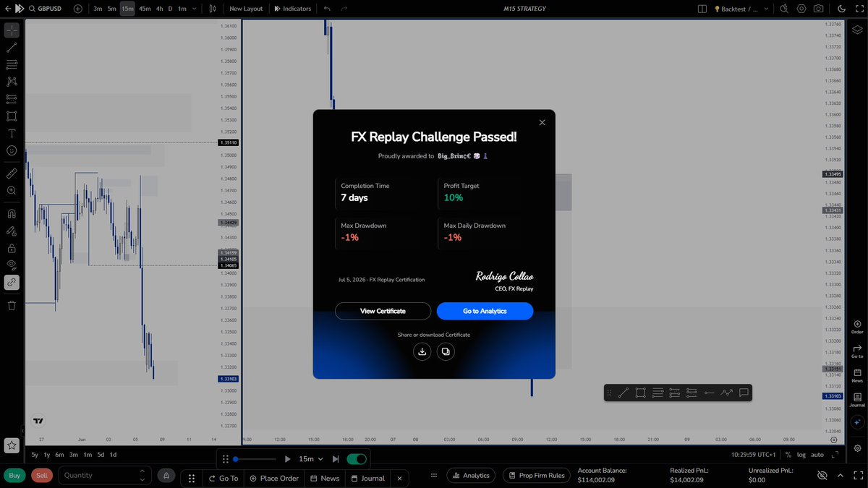Switch to the 4h timeframe
The image size is (868, 488).
click(160, 9)
